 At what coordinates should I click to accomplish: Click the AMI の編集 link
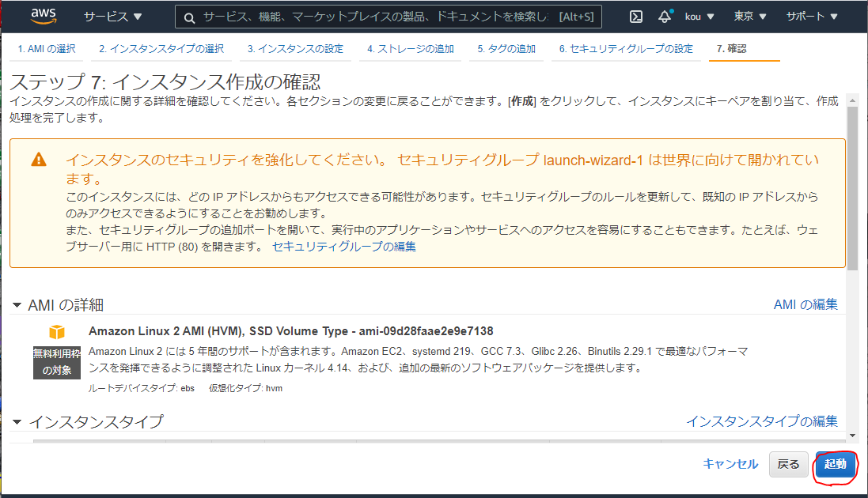point(805,304)
